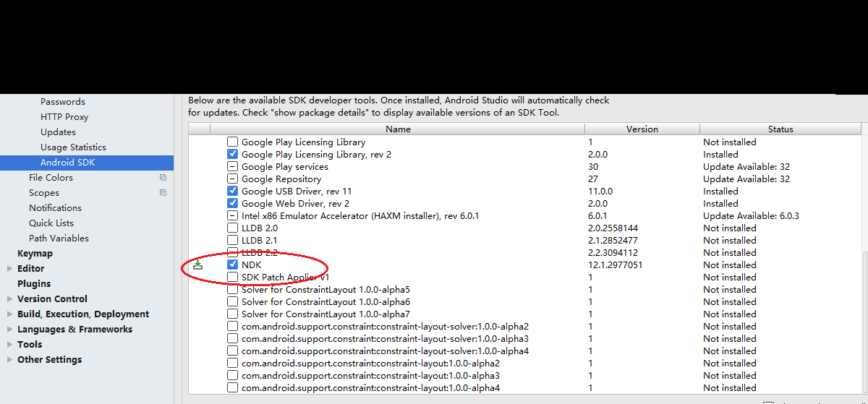Sort the table by Name column
The width and height of the screenshot is (868, 404).
(x=397, y=129)
